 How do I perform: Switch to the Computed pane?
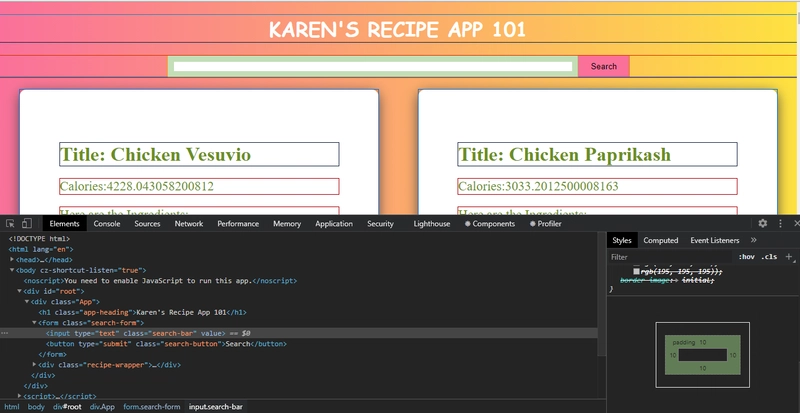(x=661, y=240)
